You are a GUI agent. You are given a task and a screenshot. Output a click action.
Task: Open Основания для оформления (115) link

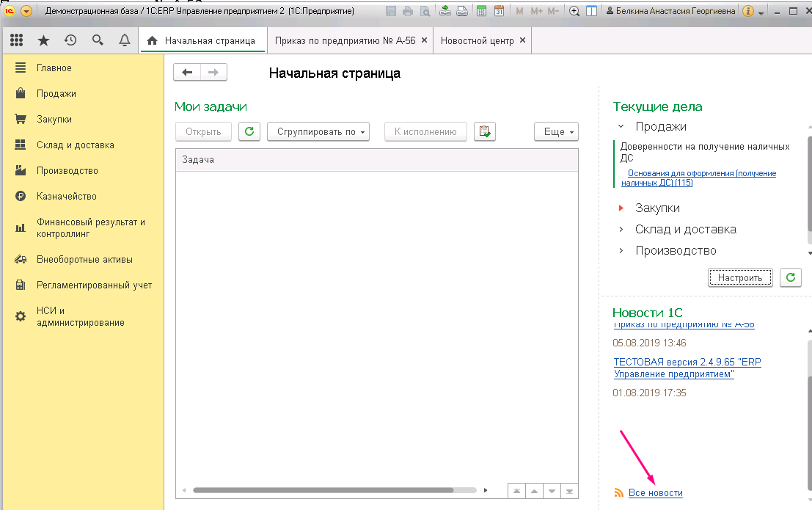point(698,178)
